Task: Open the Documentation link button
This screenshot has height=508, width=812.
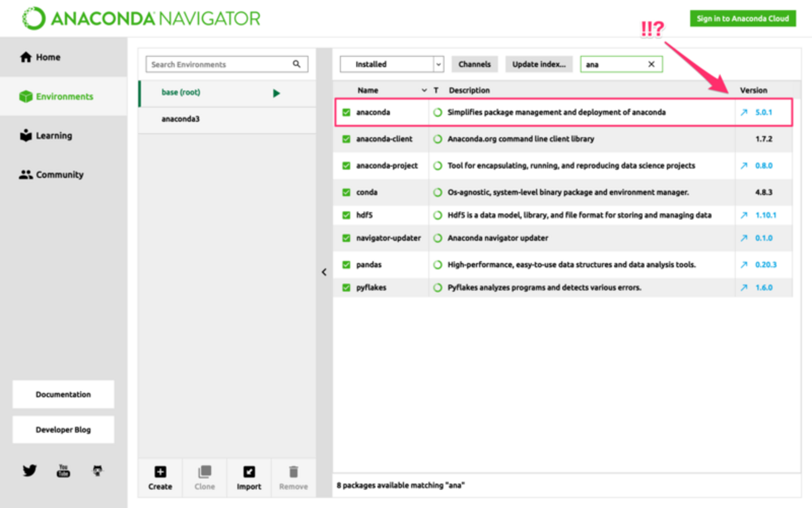Action: pos(63,394)
